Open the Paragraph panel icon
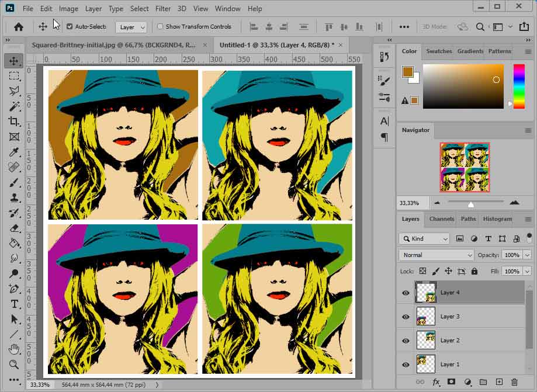The width and height of the screenshot is (537, 392). 384,137
